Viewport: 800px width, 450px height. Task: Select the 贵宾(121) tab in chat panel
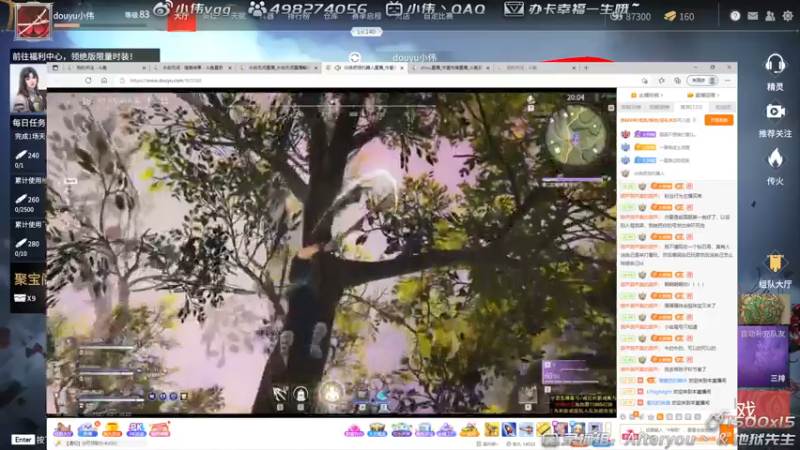(691, 107)
